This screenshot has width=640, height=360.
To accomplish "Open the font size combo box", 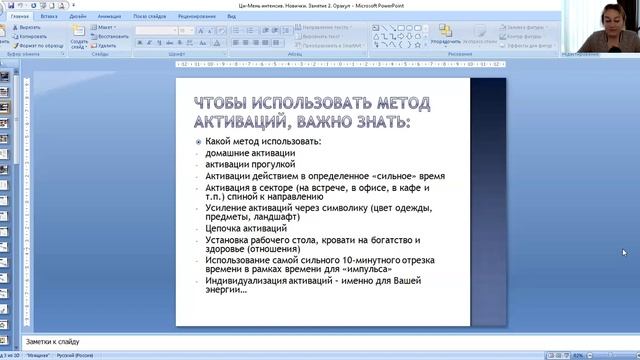I will pos(186,31).
